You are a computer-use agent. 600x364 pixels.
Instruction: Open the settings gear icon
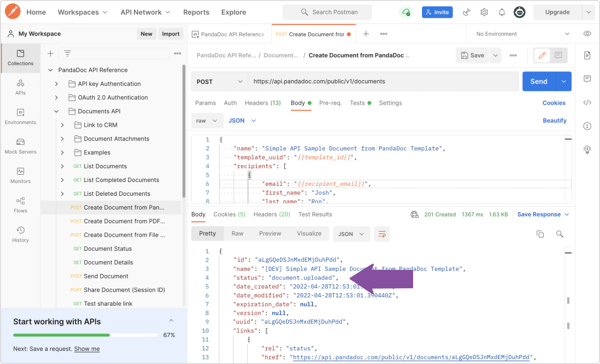click(484, 12)
